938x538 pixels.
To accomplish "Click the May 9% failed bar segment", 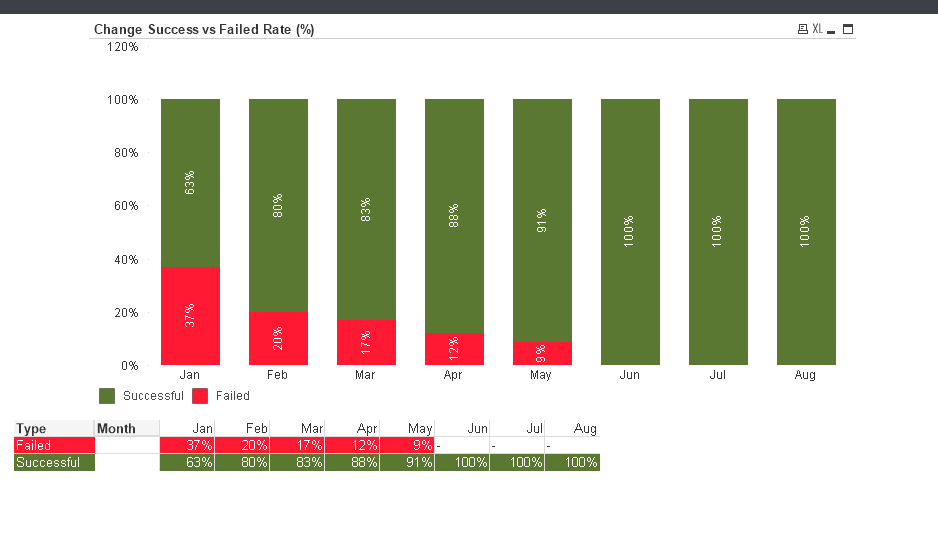I will coord(542,353).
